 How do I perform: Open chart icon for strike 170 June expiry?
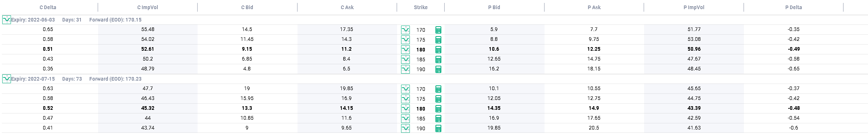pos(405,30)
